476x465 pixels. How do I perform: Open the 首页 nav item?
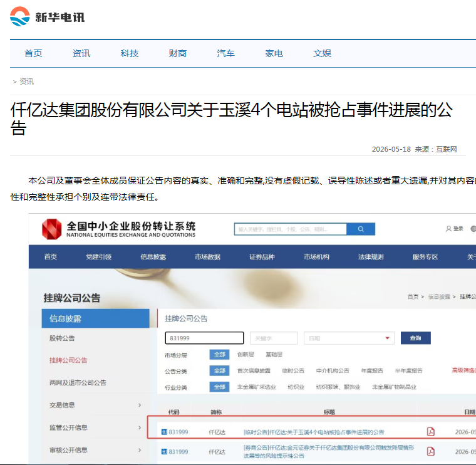click(33, 53)
